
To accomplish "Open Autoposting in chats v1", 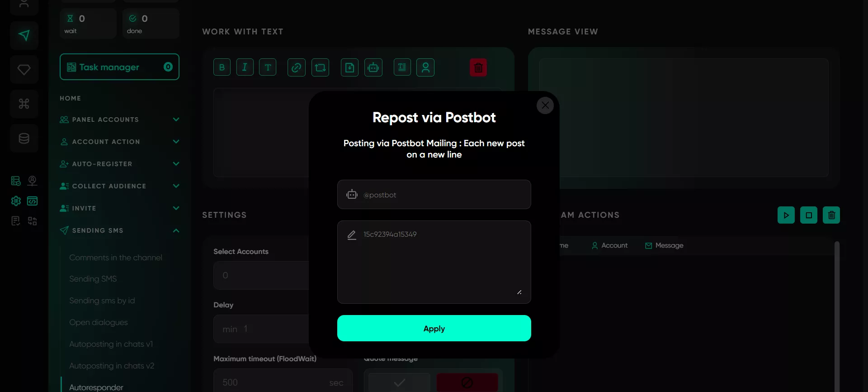I will 111,344.
